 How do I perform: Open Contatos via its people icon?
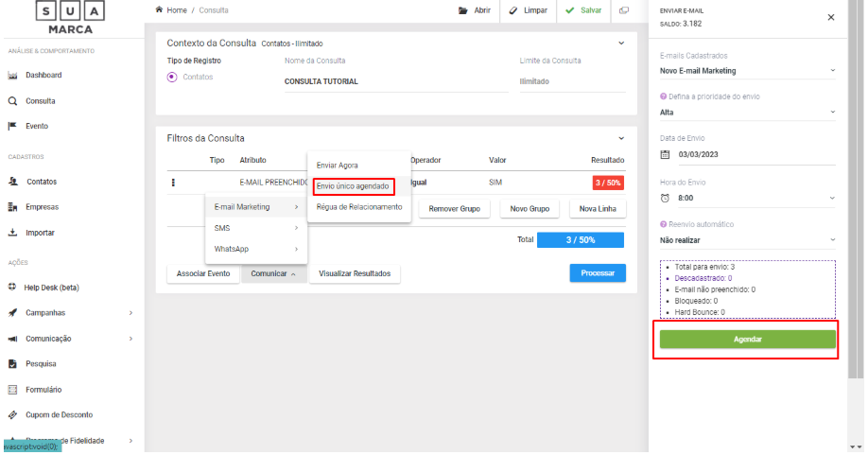(13, 182)
